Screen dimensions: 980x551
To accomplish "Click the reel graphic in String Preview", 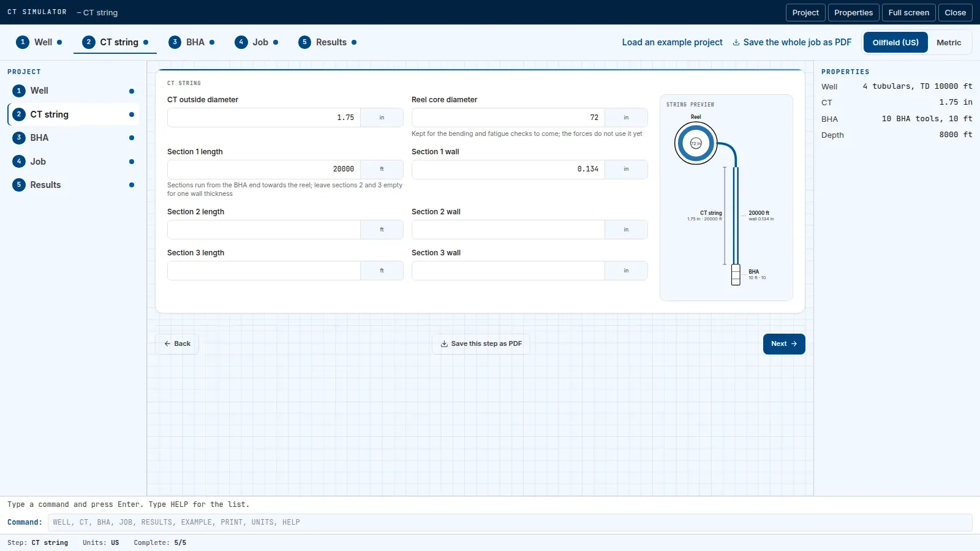I will pyautogui.click(x=696, y=144).
